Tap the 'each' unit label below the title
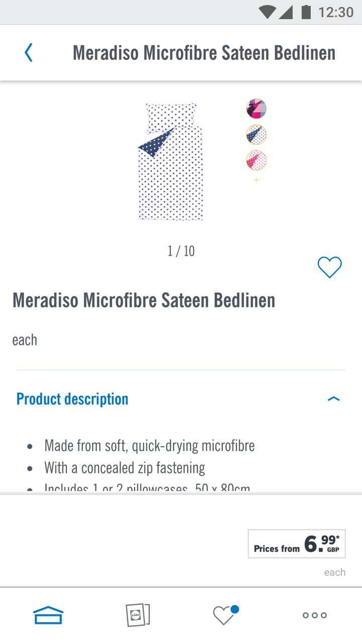362x644 pixels. [x=25, y=340]
